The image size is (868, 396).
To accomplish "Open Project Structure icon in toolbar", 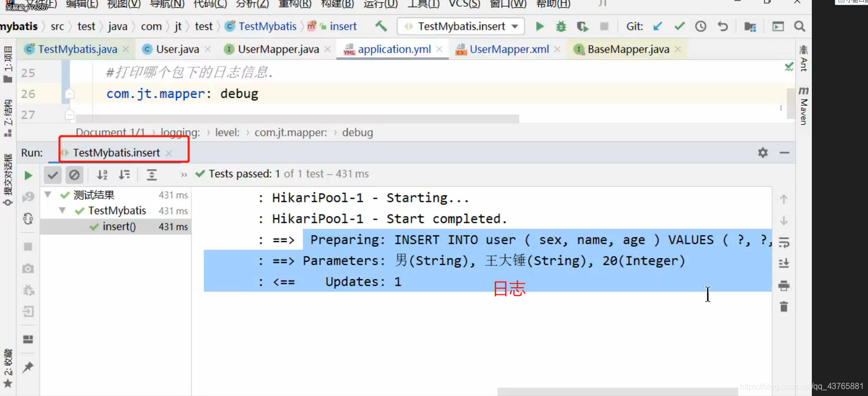I will coord(750,27).
